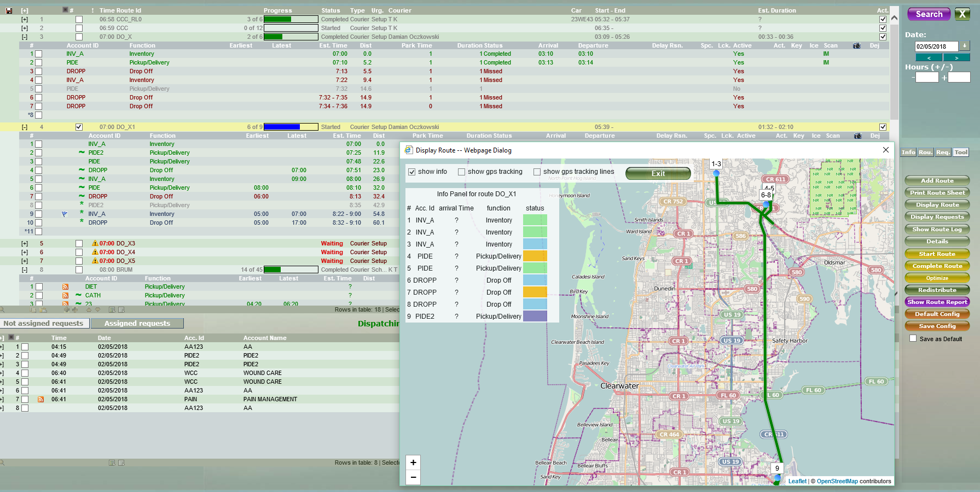Switch to Not assigned requests tab
The width and height of the screenshot is (980, 492).
(x=44, y=324)
